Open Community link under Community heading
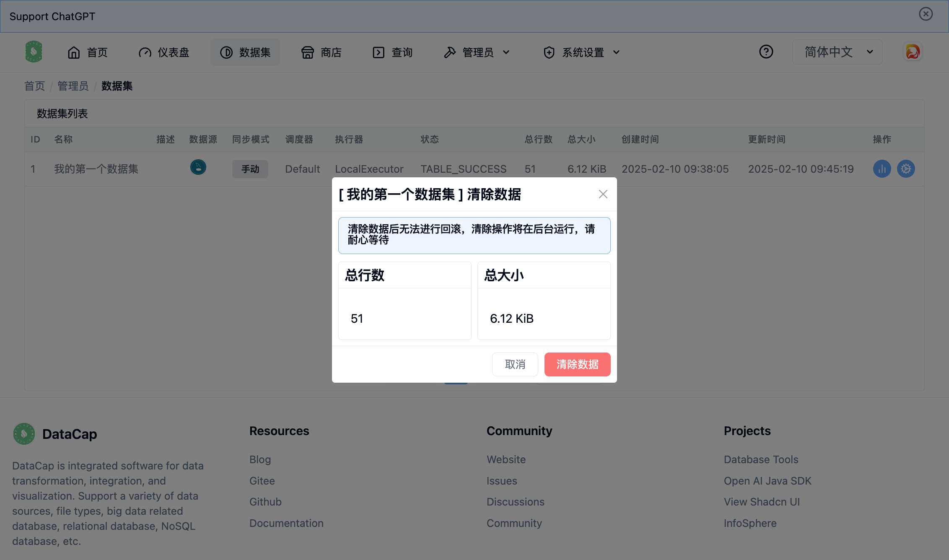The height and width of the screenshot is (560, 949). 514,523
